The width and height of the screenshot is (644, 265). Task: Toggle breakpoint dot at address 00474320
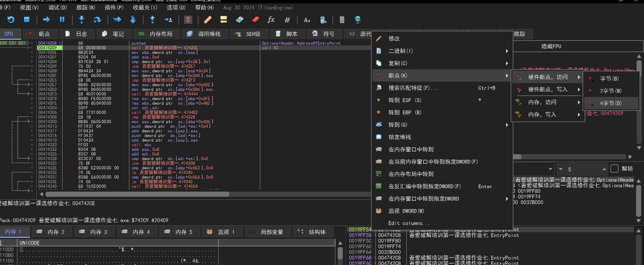[32, 145]
